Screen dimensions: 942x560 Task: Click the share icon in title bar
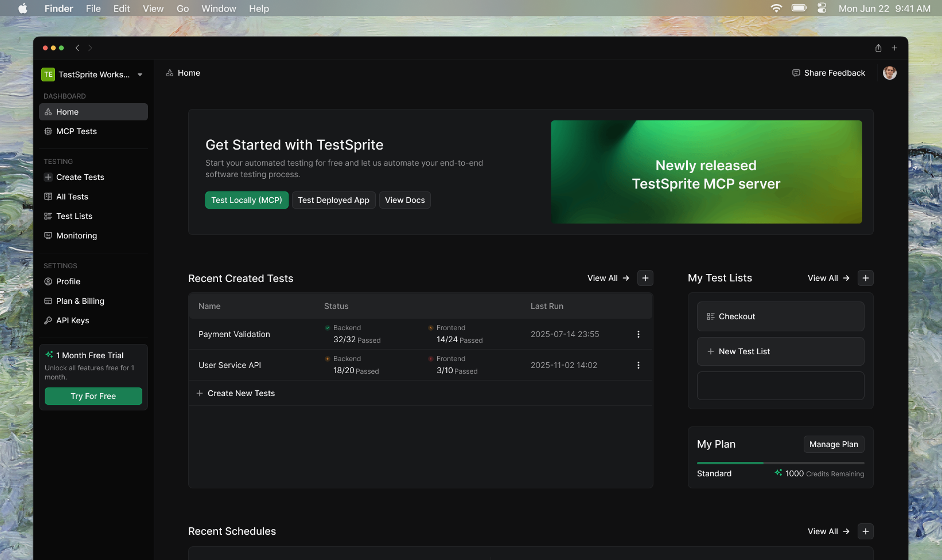click(x=878, y=48)
